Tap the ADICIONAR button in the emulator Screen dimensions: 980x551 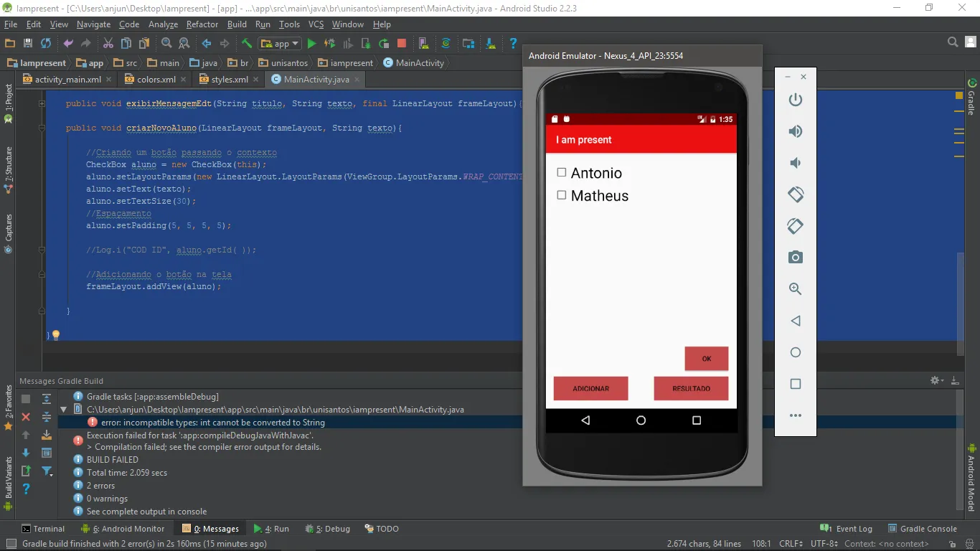coord(590,389)
